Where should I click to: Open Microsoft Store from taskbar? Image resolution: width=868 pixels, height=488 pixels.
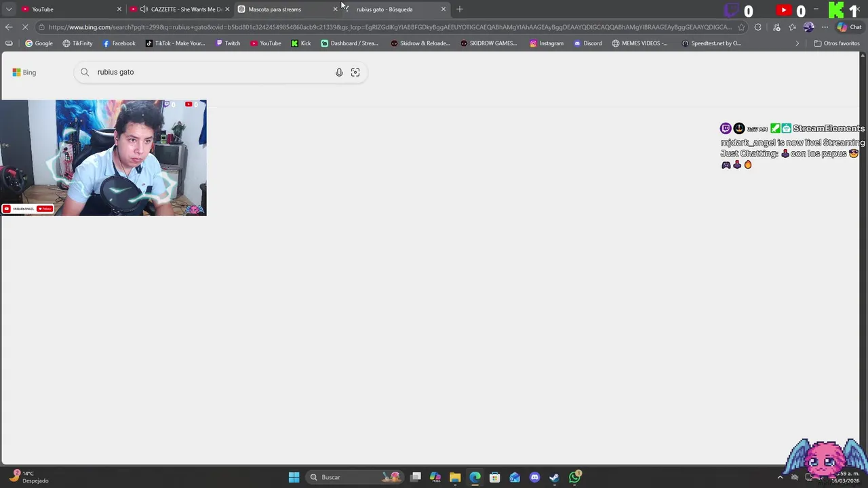point(495,477)
